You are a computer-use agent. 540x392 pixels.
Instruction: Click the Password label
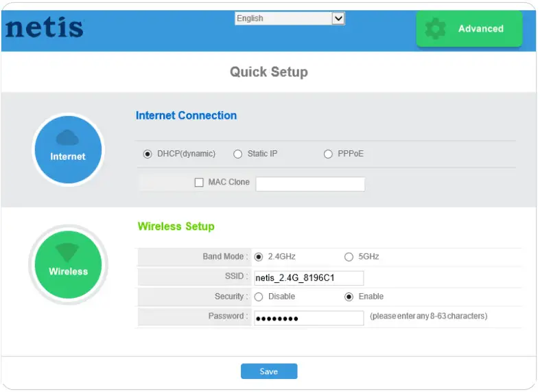(x=228, y=316)
